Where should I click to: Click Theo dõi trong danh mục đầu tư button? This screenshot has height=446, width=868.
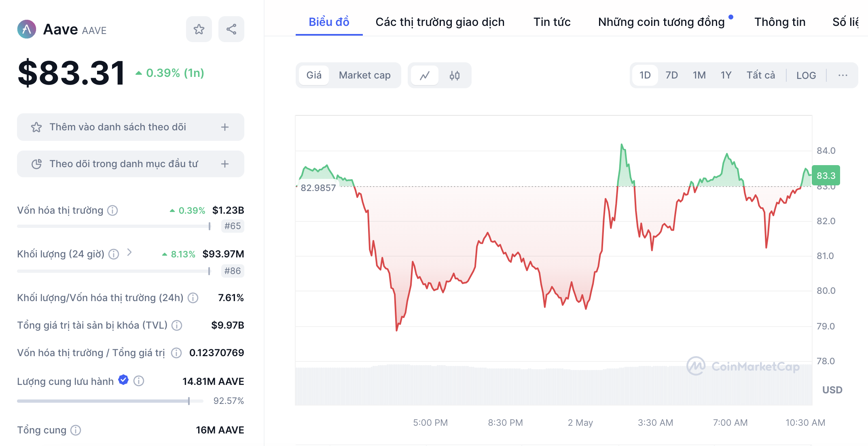click(x=130, y=164)
